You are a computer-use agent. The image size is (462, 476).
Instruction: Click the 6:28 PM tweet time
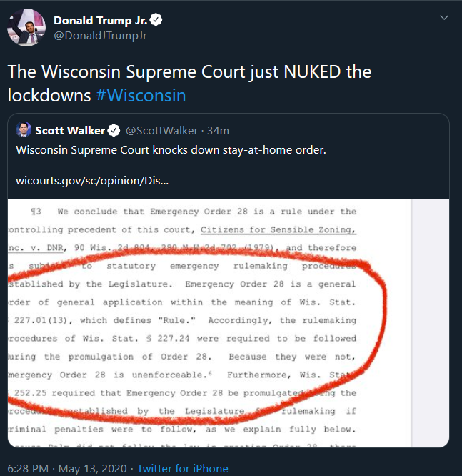pyautogui.click(x=28, y=468)
